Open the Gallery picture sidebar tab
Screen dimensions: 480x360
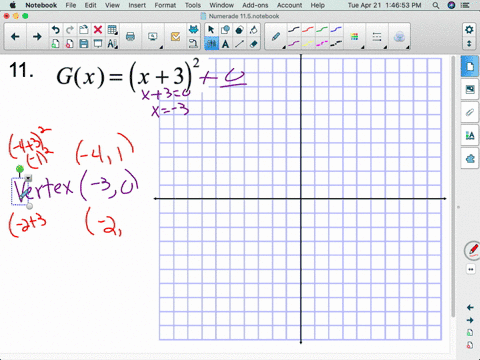(x=470, y=89)
